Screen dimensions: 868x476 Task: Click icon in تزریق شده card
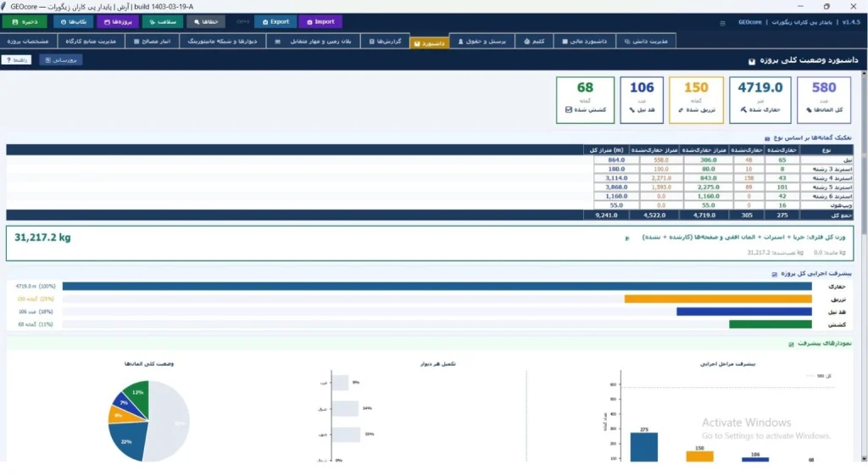coord(681,109)
